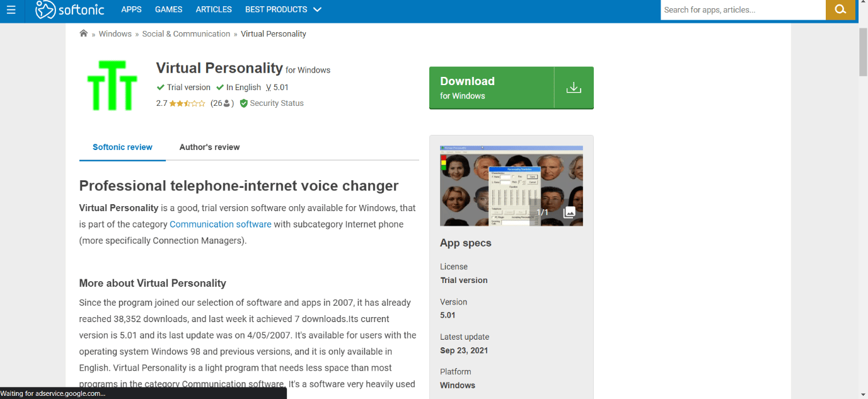Switch to the Author's review tab
The width and height of the screenshot is (868, 399).
tap(209, 147)
